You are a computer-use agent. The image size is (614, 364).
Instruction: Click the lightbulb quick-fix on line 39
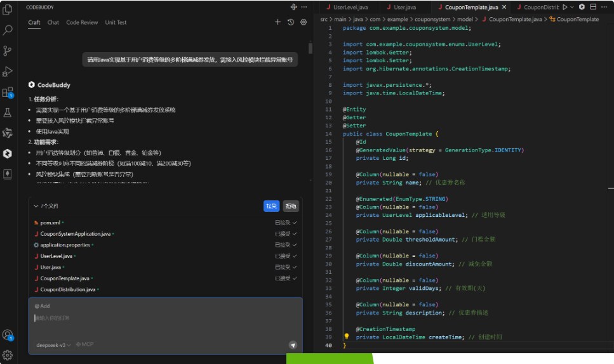click(x=346, y=337)
